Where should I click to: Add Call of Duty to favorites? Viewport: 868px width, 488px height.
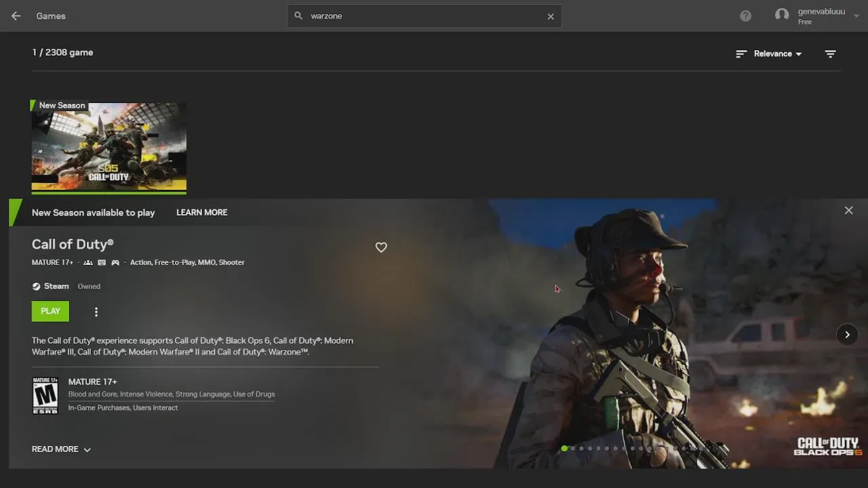(x=381, y=247)
